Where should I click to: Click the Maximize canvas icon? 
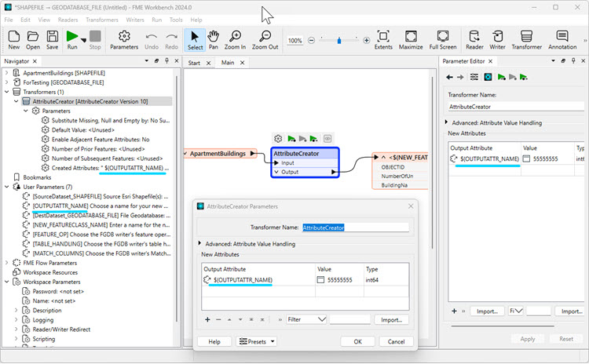[x=411, y=40]
